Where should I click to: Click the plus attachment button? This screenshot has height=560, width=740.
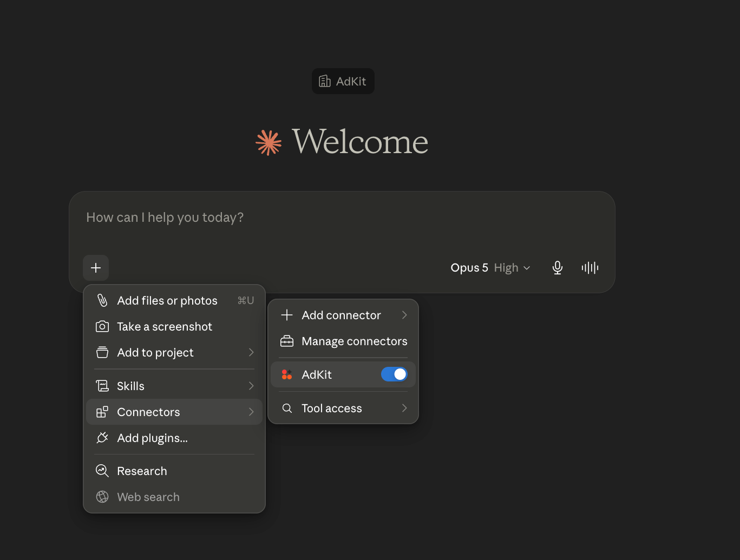[x=96, y=268]
